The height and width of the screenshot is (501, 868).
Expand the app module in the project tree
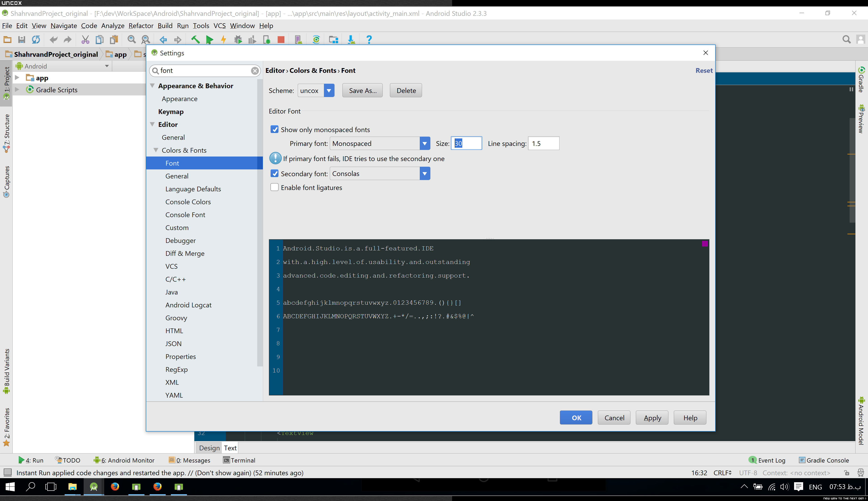tap(17, 78)
